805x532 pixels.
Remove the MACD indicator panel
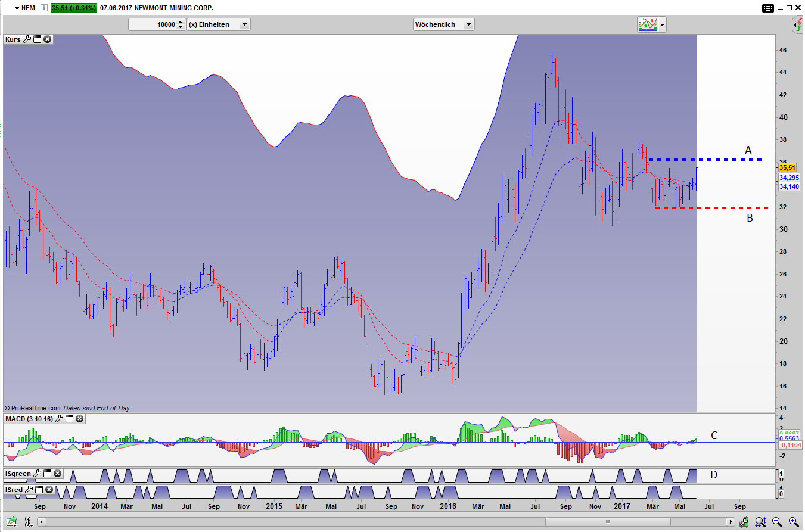[79, 419]
